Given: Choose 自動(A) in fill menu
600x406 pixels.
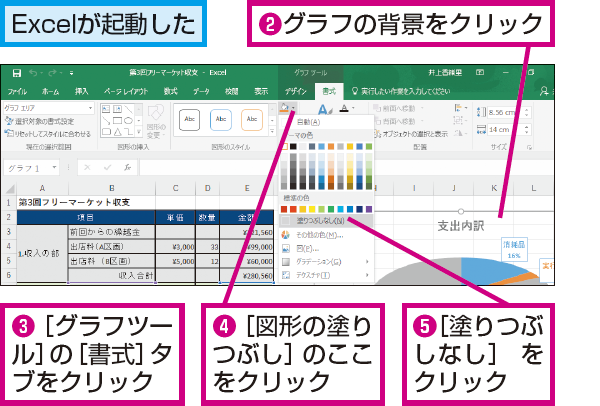Looking at the screenshot, I should 326,122.
